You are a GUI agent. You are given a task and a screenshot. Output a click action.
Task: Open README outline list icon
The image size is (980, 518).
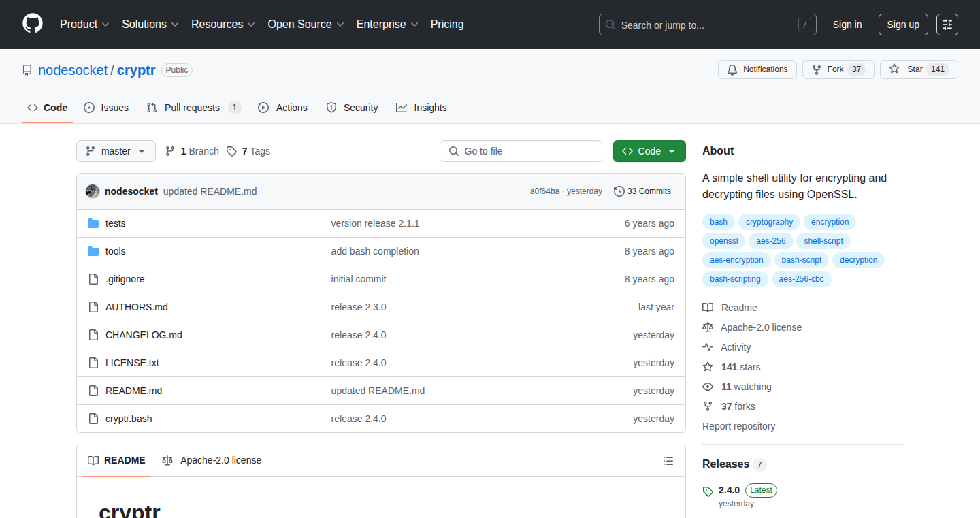[x=668, y=461]
